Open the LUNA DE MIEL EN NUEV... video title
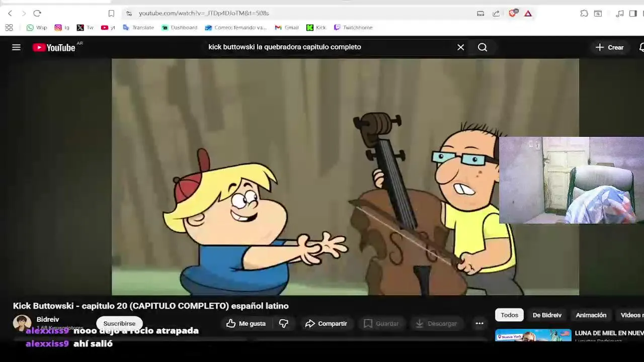The image size is (644, 362). 609,333
